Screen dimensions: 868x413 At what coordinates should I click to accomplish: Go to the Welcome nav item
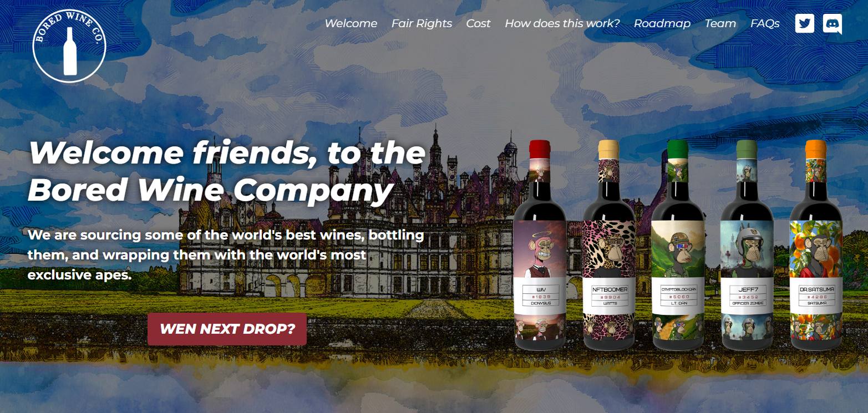[x=351, y=23]
